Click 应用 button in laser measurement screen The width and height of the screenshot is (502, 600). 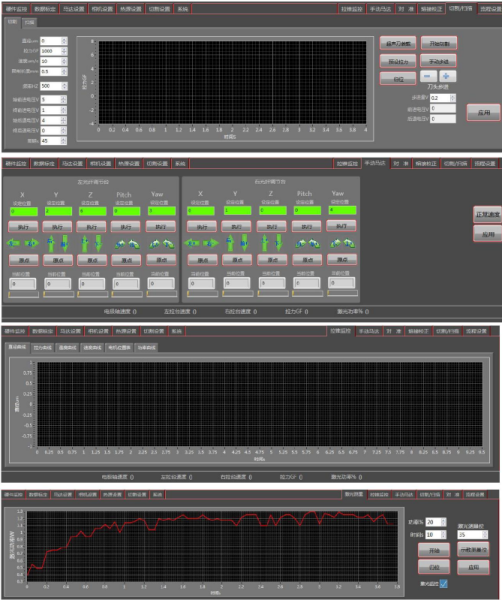[x=473, y=567]
